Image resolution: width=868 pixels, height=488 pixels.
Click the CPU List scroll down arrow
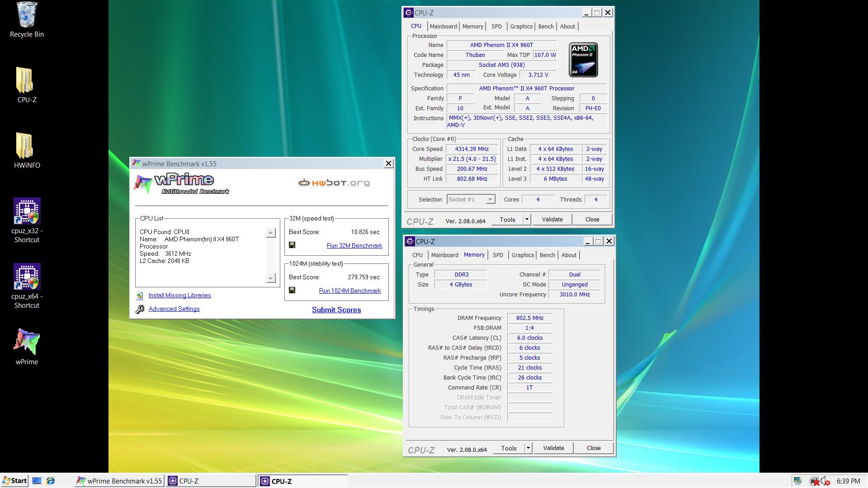(271, 278)
